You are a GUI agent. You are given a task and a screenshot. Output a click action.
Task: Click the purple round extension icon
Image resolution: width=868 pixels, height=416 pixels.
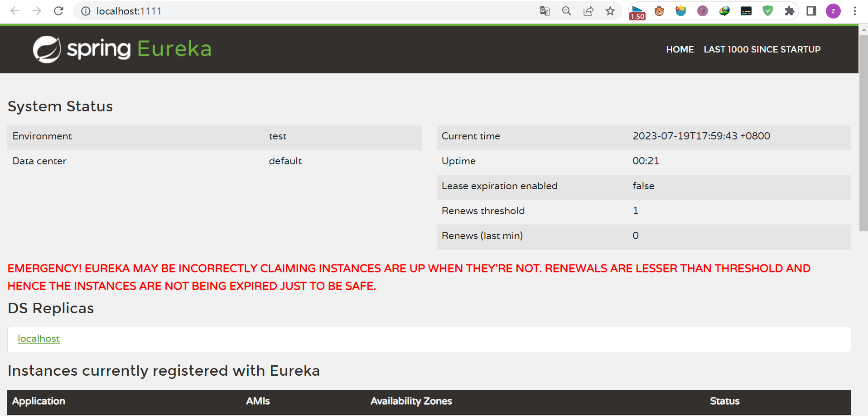pyautogui.click(x=703, y=11)
